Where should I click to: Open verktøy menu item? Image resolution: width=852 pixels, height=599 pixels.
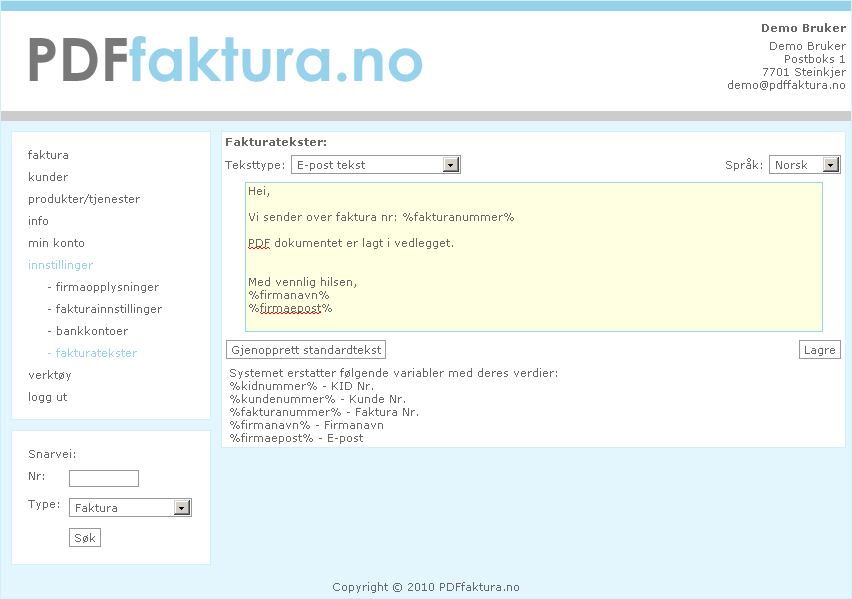pyautogui.click(x=49, y=375)
